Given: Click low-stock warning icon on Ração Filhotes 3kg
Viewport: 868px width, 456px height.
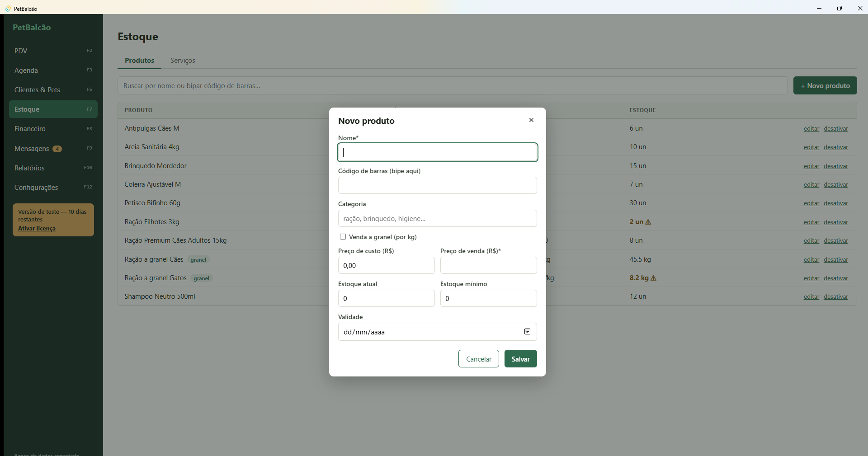Looking at the screenshot, I should (x=648, y=222).
